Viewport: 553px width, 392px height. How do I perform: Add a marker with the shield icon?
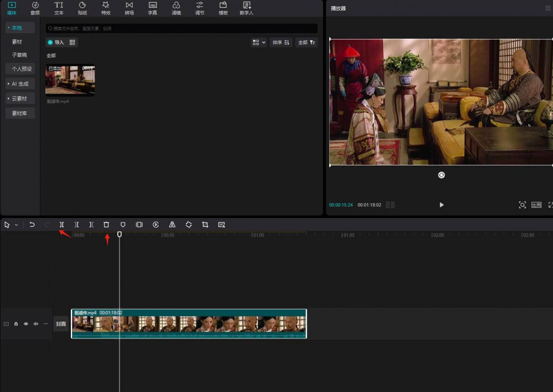click(x=123, y=224)
